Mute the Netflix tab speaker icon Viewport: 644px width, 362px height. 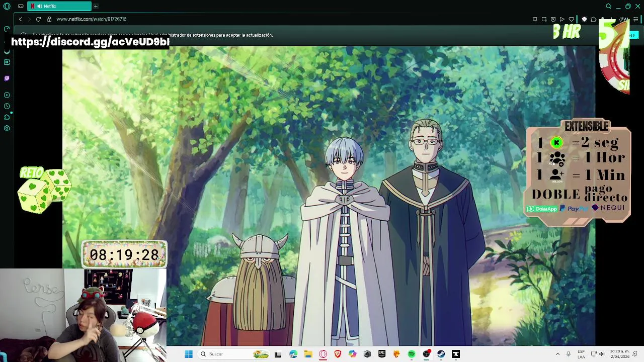(x=39, y=6)
